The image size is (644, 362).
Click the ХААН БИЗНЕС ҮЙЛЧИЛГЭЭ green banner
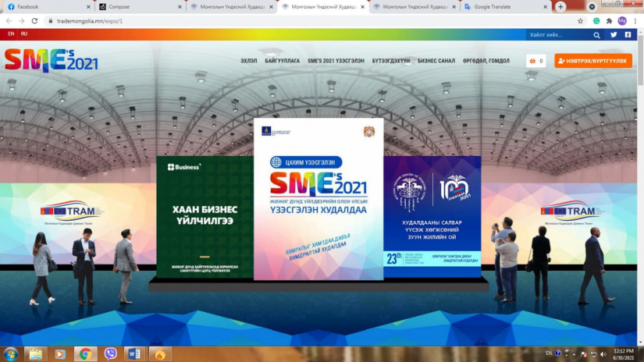pos(205,217)
